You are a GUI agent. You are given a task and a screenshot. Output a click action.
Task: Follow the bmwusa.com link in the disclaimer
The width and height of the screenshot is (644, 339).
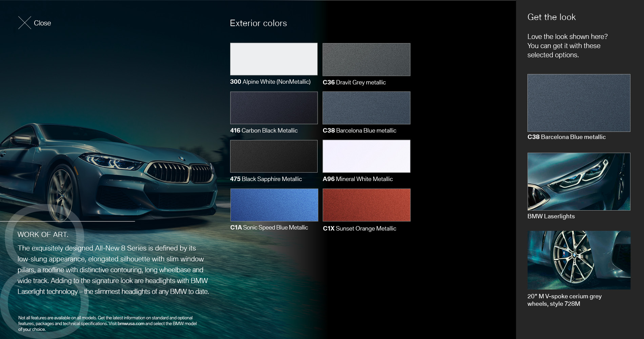pos(131,323)
